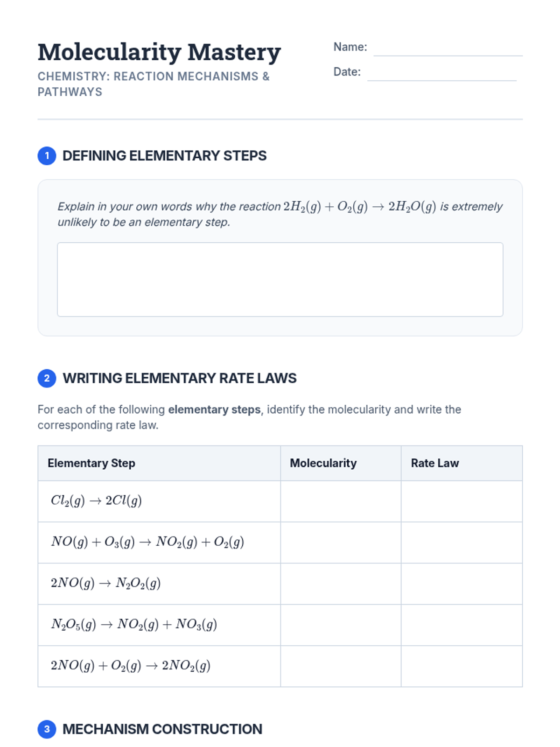Click the elementary step explanation answer box
The height and width of the screenshot is (747, 560).
280,279
